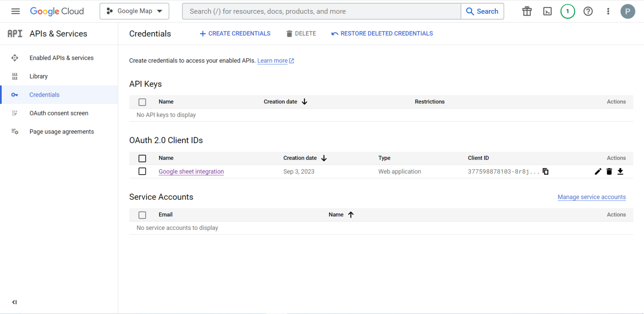The image size is (644, 314).
Task: Collapse the left sidebar panel
Action: 14,302
